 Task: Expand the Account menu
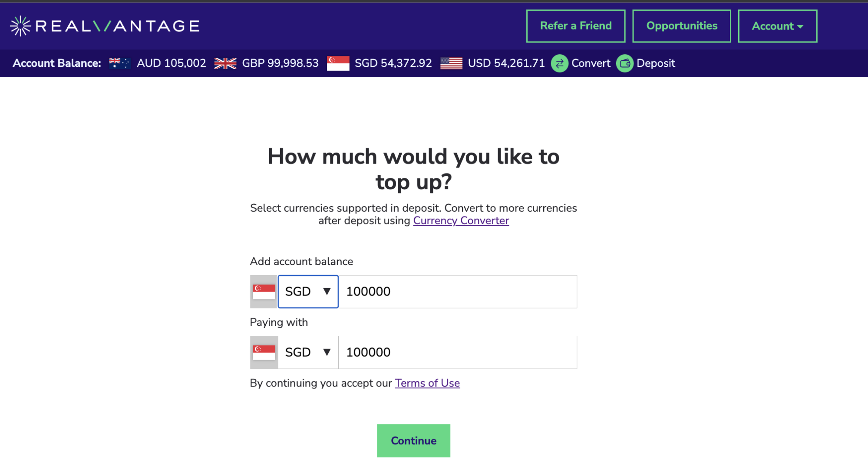click(777, 26)
